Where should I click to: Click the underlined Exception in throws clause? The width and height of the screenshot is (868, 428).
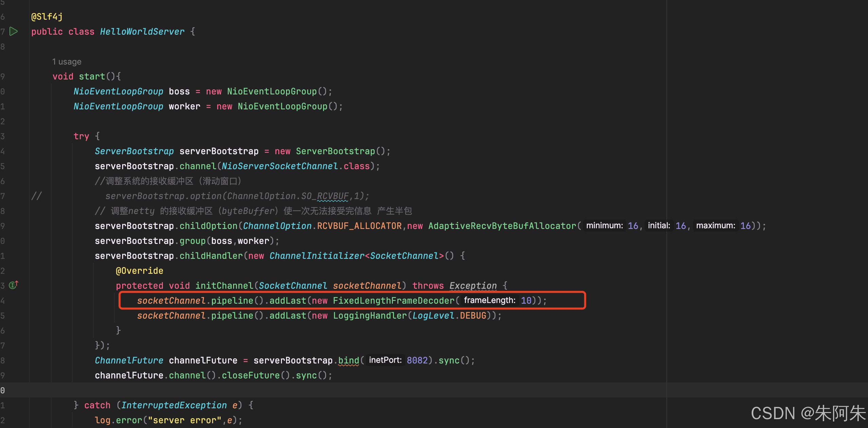473,286
